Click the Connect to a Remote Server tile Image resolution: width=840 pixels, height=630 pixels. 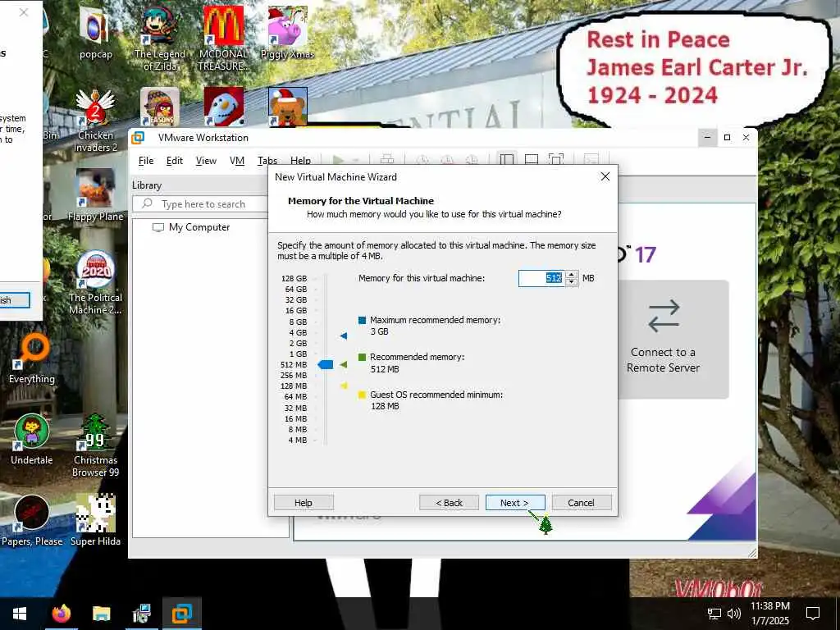(673, 339)
